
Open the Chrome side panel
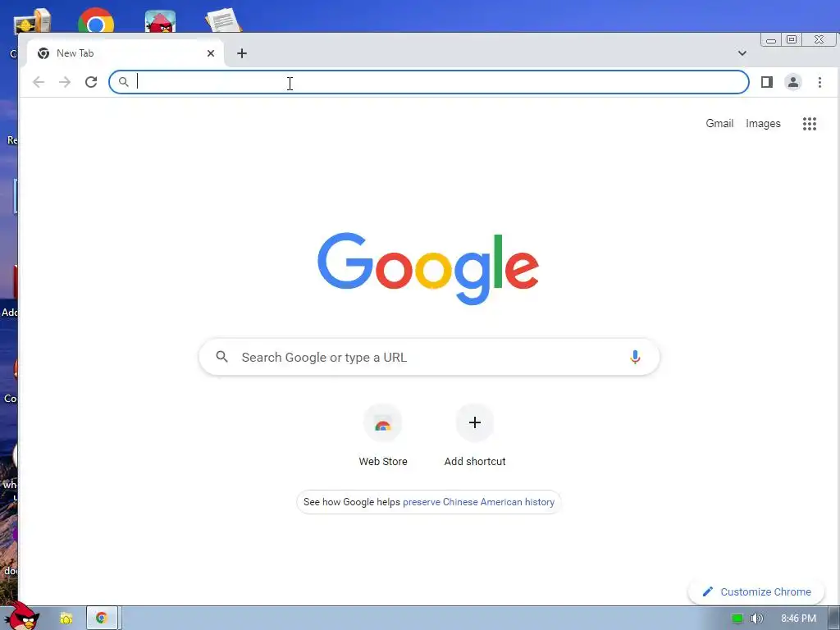click(767, 82)
